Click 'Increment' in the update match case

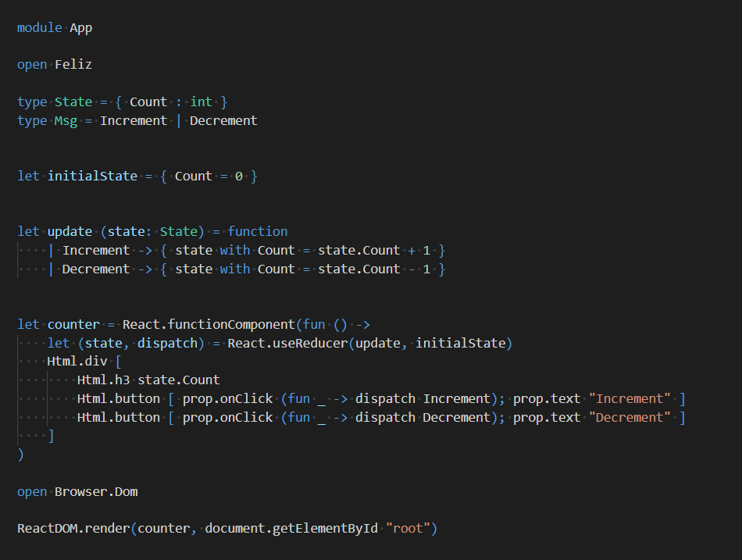tap(96, 251)
